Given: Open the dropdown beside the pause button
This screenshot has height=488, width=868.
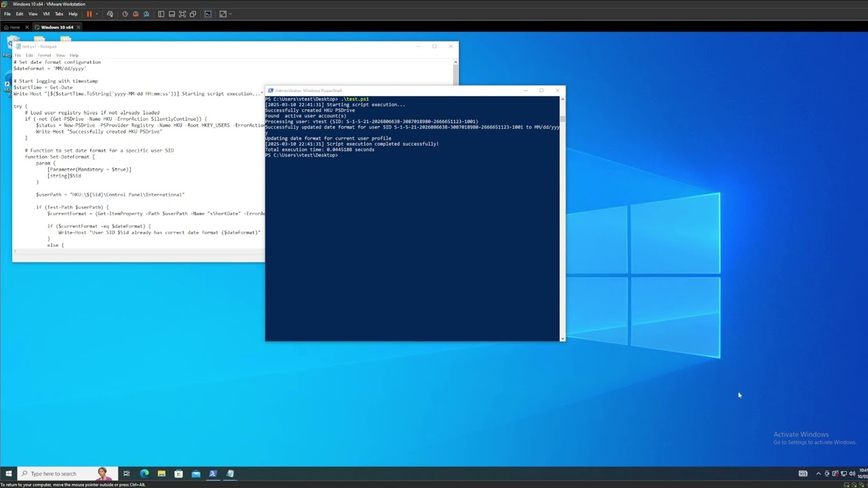Looking at the screenshot, I should coord(96,14).
